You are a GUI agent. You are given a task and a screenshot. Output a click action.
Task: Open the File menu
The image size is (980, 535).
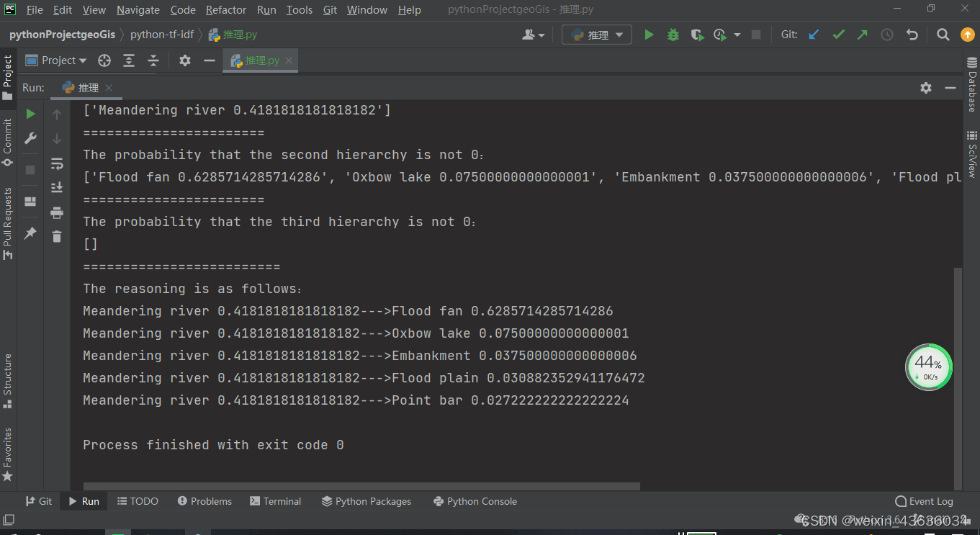[35, 10]
